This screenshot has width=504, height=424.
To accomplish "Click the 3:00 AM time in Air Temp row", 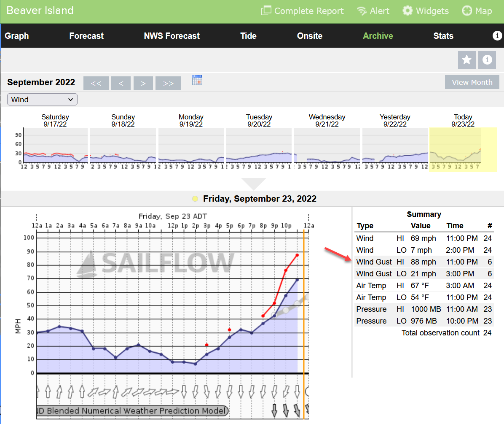I will (460, 286).
